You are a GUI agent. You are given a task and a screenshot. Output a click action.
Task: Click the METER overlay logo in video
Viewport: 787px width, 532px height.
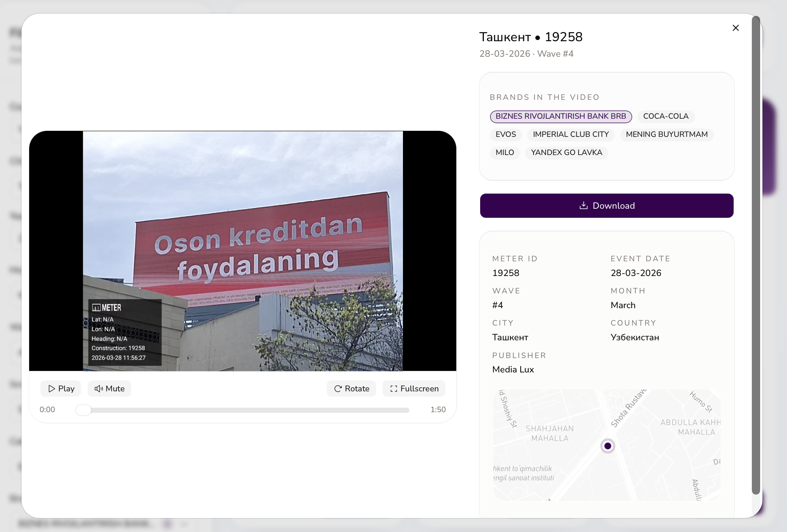(107, 308)
